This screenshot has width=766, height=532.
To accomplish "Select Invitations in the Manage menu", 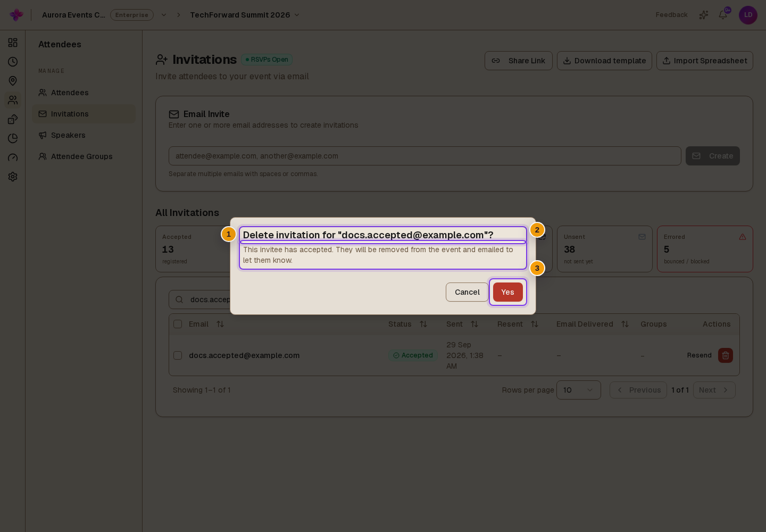I will 84,114.
